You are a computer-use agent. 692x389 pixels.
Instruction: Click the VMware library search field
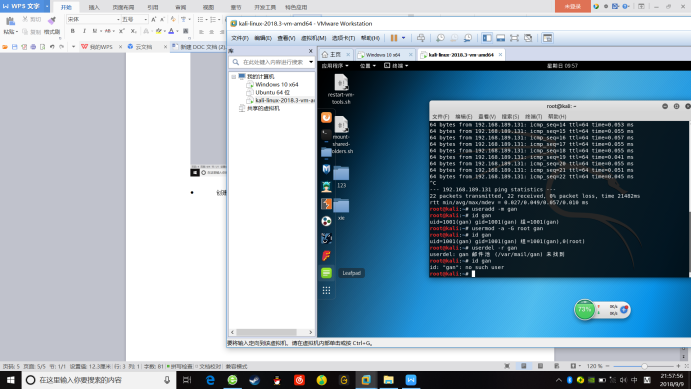click(272, 62)
